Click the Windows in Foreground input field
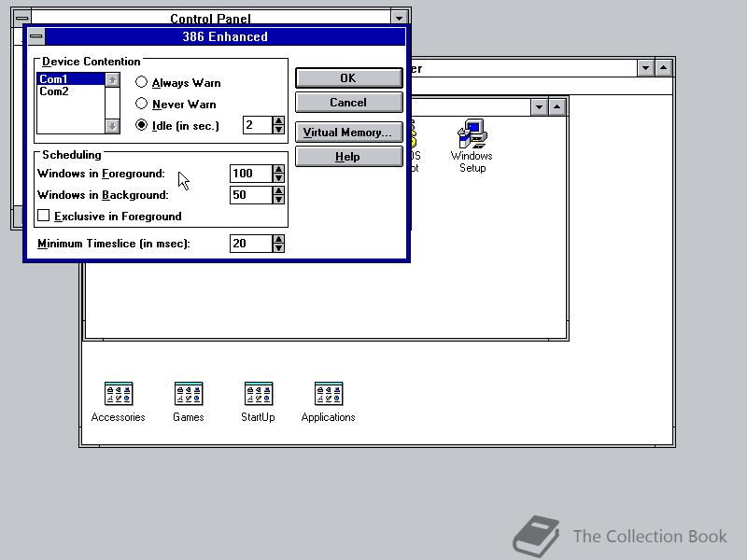 click(x=251, y=174)
